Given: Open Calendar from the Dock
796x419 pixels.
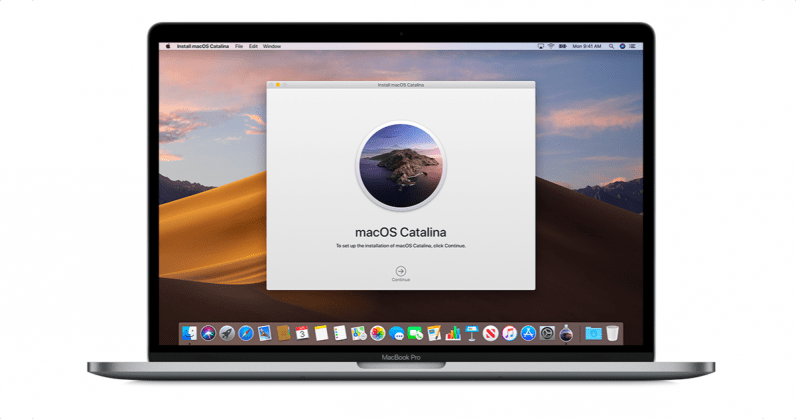Looking at the screenshot, I should pyautogui.click(x=302, y=333).
